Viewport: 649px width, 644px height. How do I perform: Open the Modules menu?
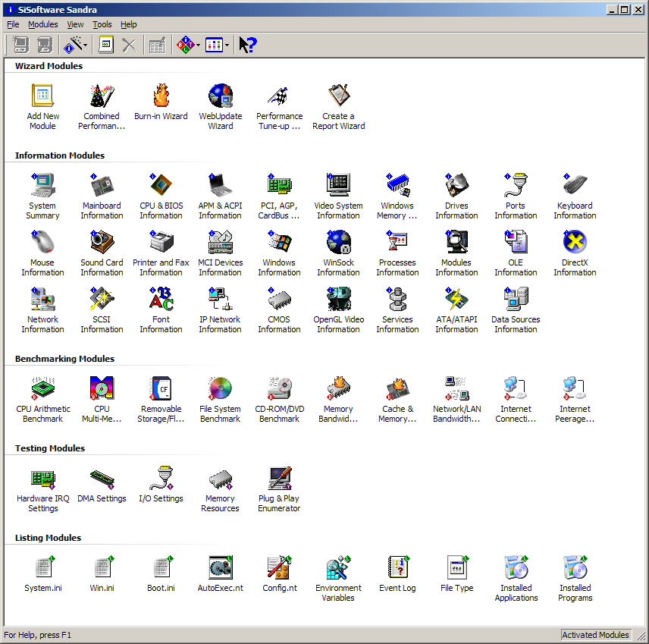(x=42, y=24)
